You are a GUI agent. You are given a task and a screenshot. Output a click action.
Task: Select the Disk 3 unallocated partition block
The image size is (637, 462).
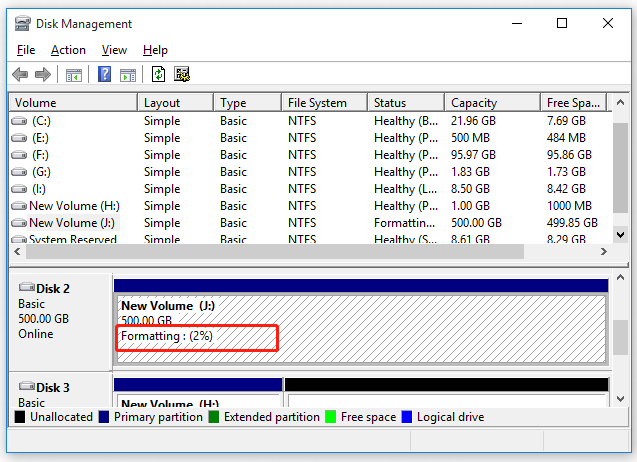click(447, 393)
